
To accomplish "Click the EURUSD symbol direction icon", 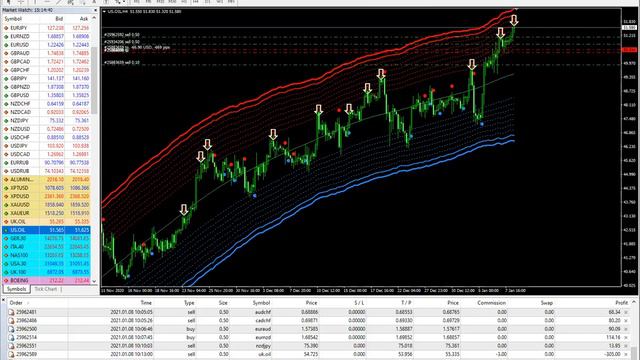I will 6,45.
